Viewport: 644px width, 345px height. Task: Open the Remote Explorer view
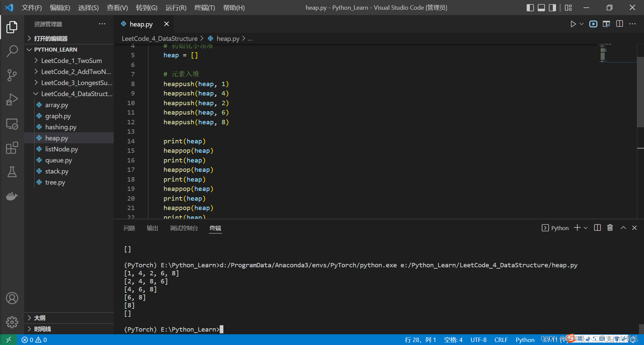point(12,124)
